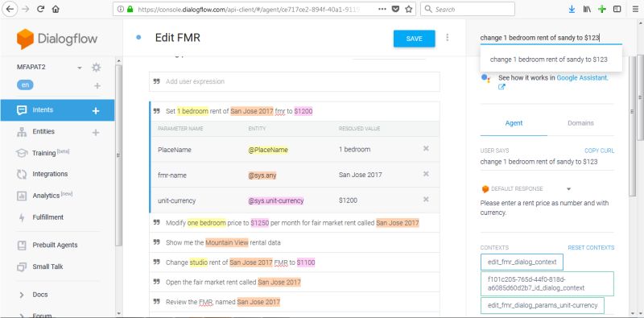Image resolution: width=644 pixels, height=318 pixels.
Task: Click COPY CURL link
Action: pyautogui.click(x=599, y=151)
